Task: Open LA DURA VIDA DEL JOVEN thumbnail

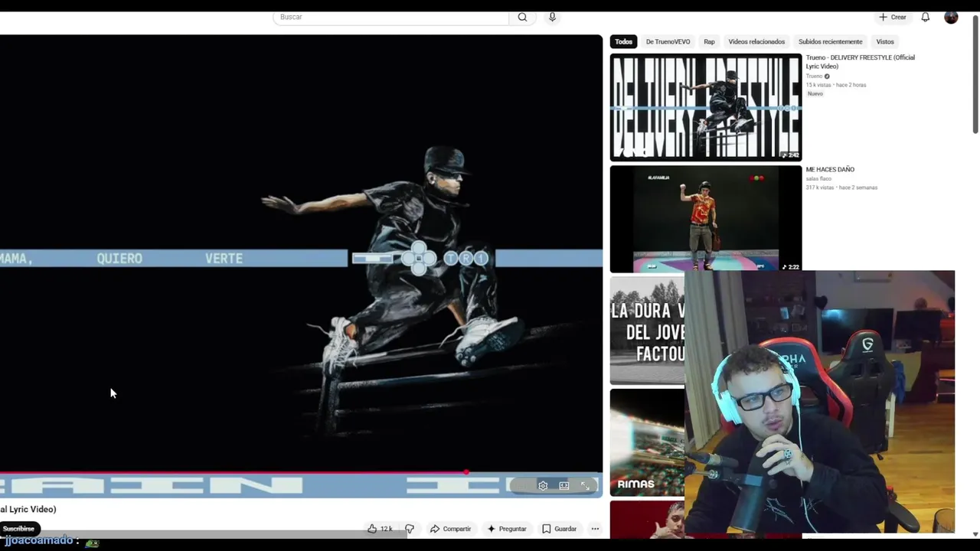Action: click(x=647, y=331)
